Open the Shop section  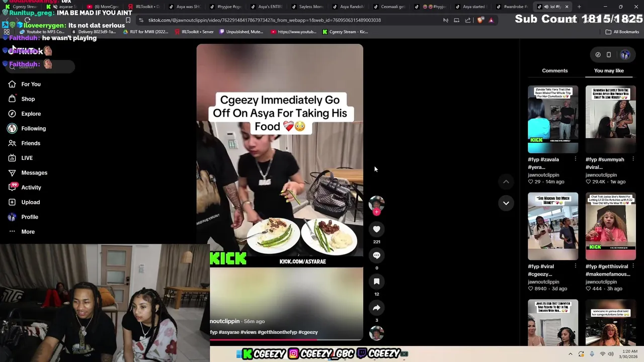coord(21,99)
